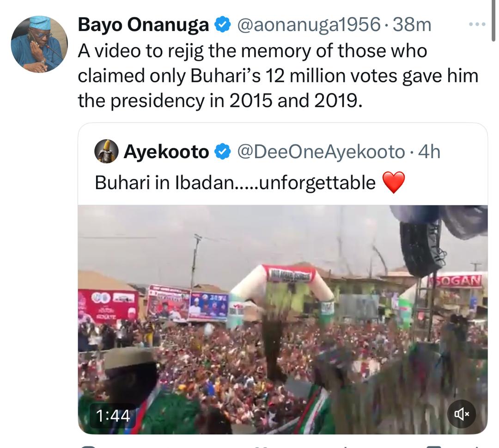Click Ayekooto's small profile avatar
The height and width of the screenshot is (448, 499).
pos(106,152)
